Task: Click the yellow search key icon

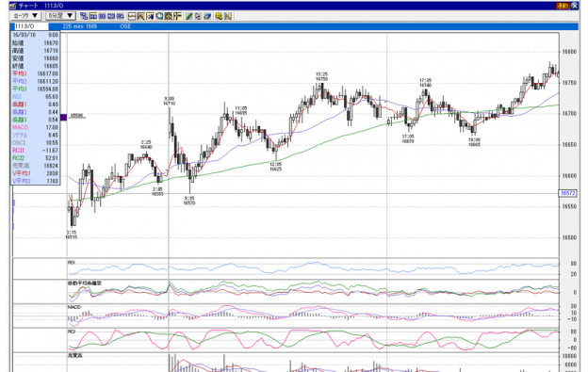Action: (x=219, y=16)
